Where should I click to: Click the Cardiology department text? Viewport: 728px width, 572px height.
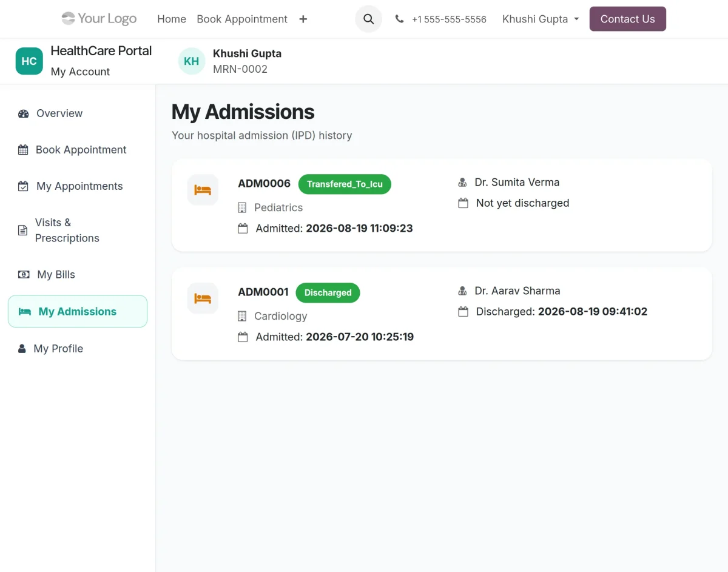pos(281,316)
